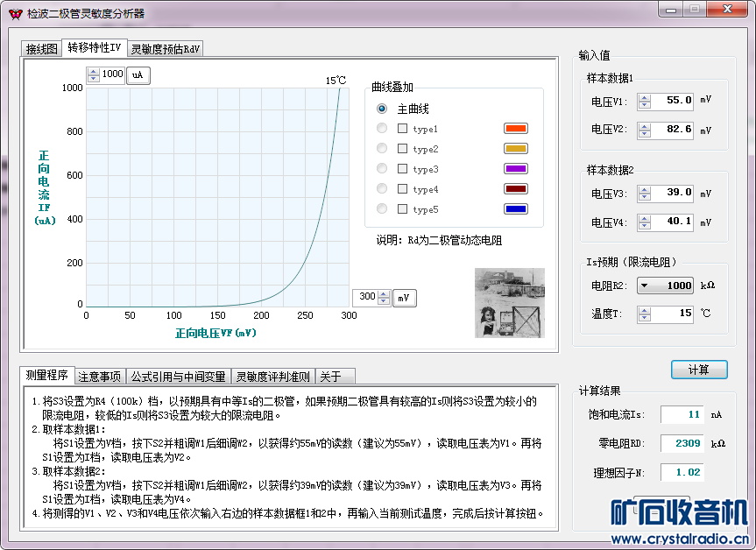
Task: Toggle the type5 curve checkbox
Action: (x=403, y=208)
